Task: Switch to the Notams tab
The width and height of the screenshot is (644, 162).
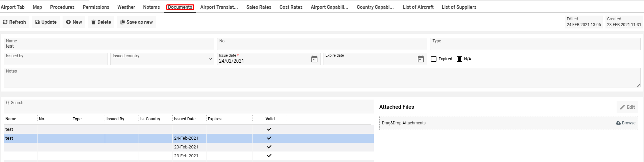Action: (151, 7)
